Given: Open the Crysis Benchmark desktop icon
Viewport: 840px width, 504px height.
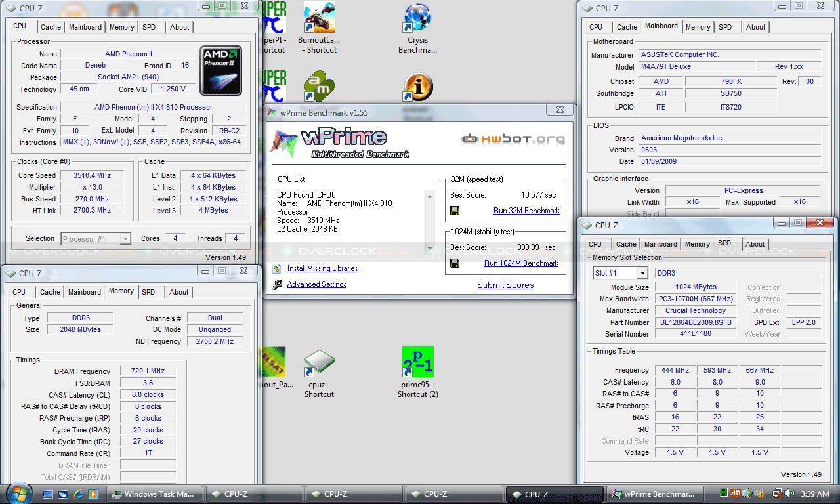Looking at the screenshot, I should tap(417, 28).
